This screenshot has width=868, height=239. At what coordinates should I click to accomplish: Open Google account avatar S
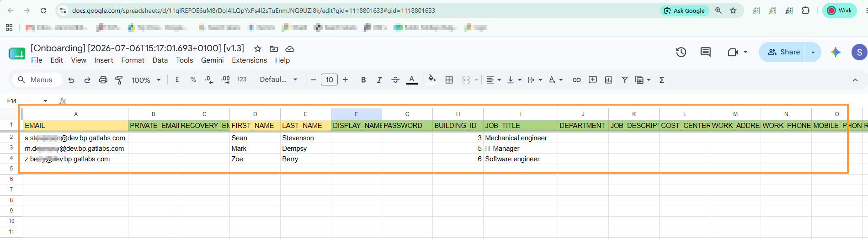pos(859,52)
